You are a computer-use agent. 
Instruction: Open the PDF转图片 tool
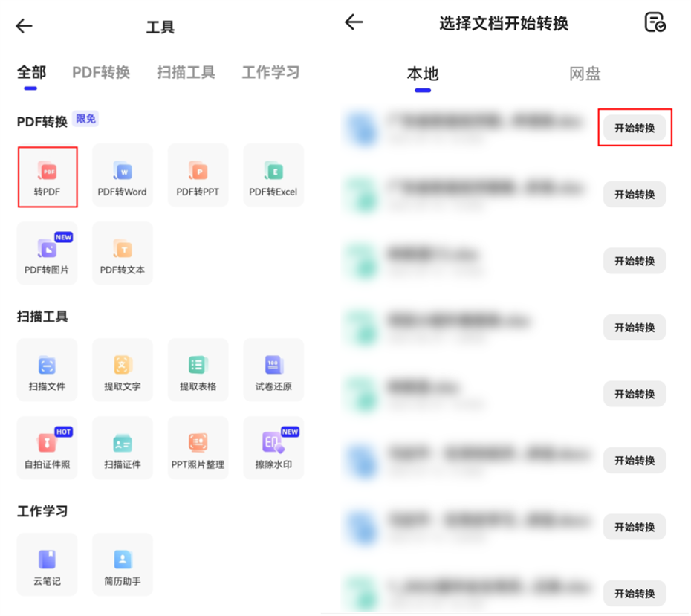pyautogui.click(x=47, y=253)
